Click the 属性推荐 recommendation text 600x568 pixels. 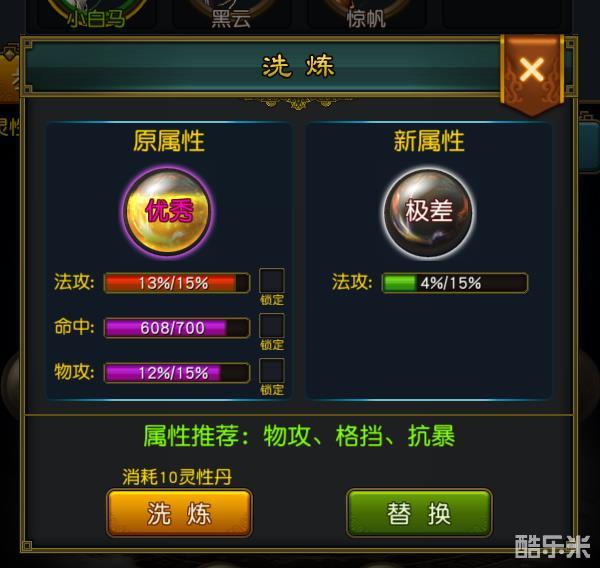[x=299, y=436]
